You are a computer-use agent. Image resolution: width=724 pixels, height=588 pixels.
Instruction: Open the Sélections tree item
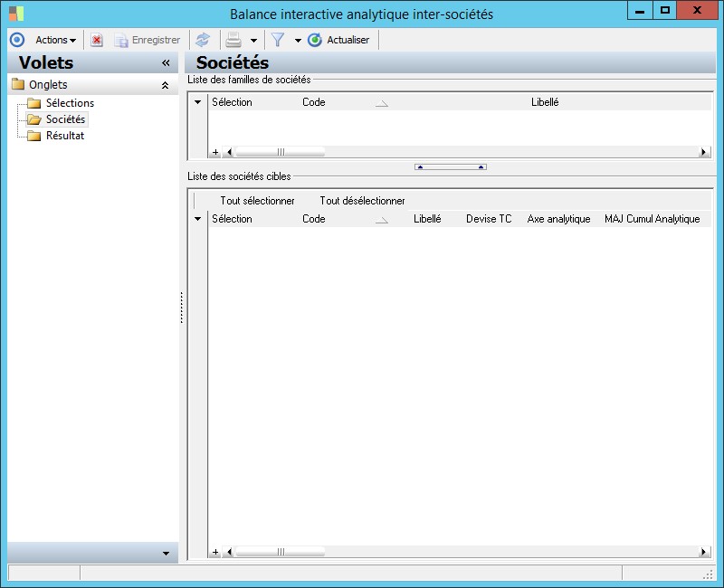point(70,103)
